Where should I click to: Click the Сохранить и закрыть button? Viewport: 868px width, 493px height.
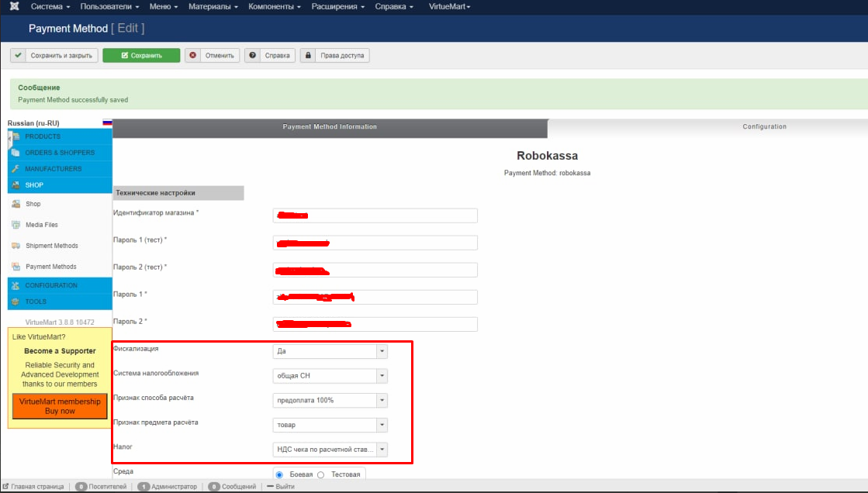[54, 55]
